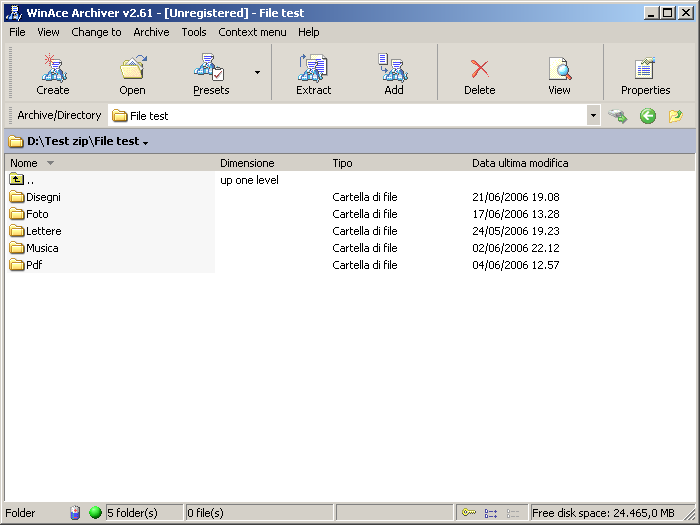Screen dimensions: 700x525
Task: Select the Lettere folder
Action: (44, 231)
